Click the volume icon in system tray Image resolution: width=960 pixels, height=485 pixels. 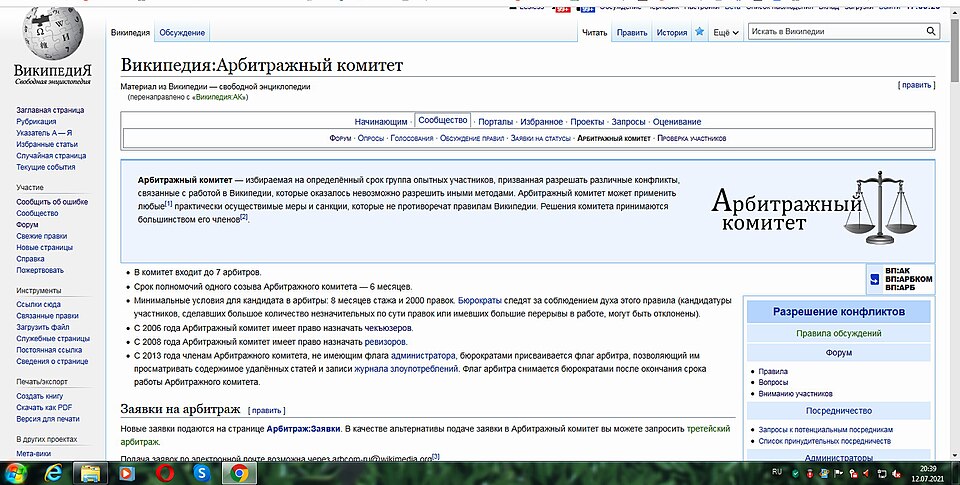(895, 473)
